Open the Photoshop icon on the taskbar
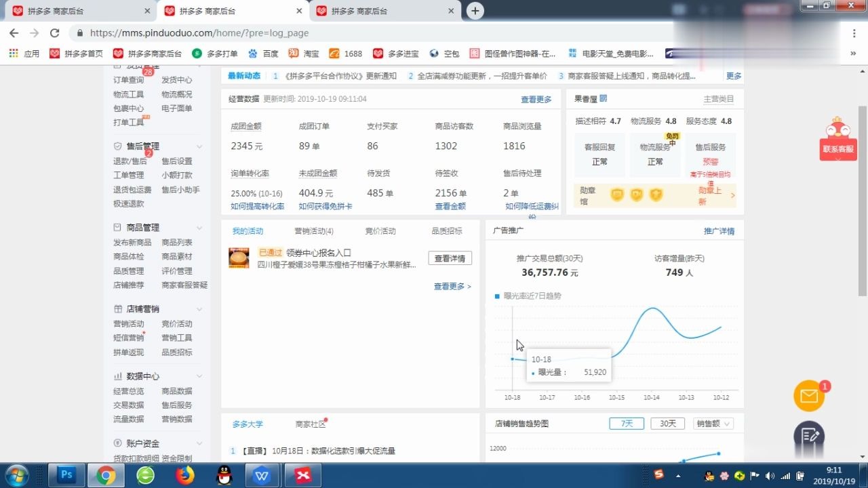This screenshot has height=488, width=868. pos(66,475)
